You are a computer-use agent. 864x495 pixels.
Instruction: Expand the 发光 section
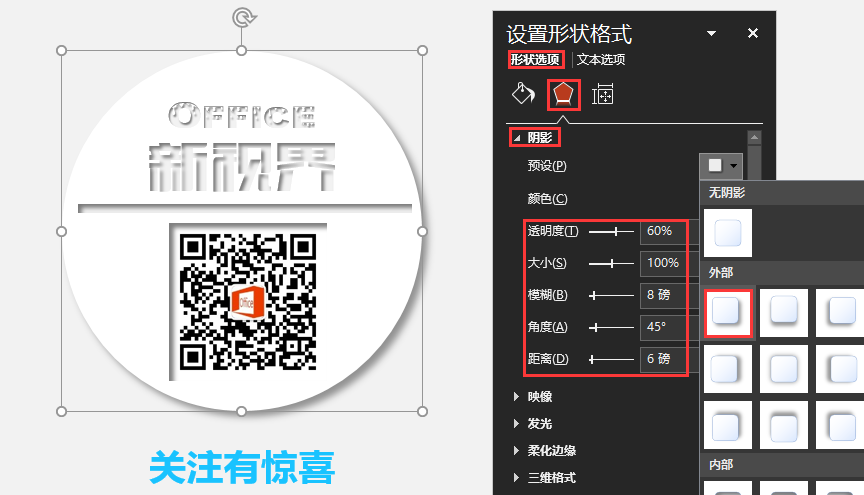(x=516, y=423)
